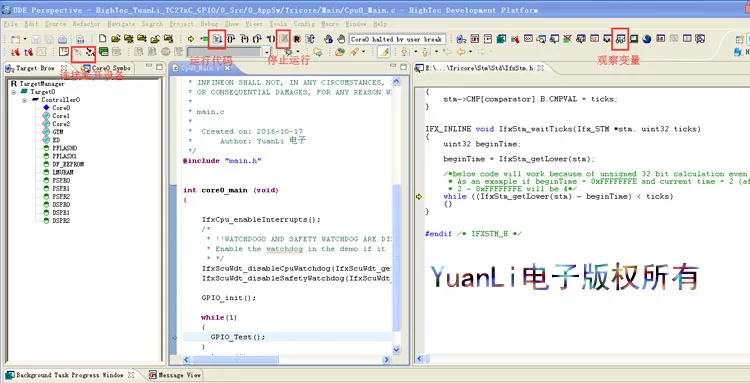Maximize the Cpu0_Main.c editor area
750x383 pixels.
click(x=404, y=66)
